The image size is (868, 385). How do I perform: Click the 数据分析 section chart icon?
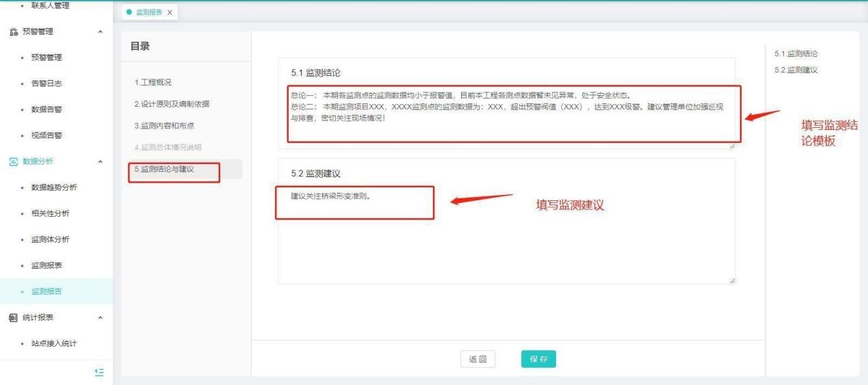(14, 161)
